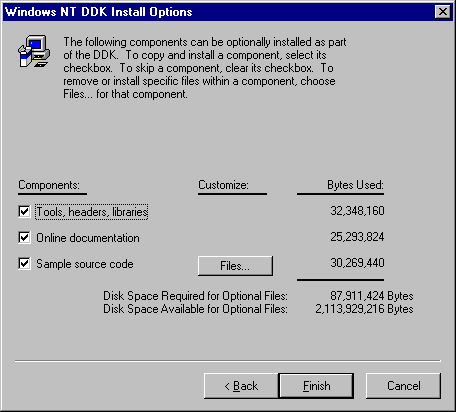Image resolution: width=456 pixels, height=412 pixels.
Task: Click the Customize column heading
Action: click(223, 185)
